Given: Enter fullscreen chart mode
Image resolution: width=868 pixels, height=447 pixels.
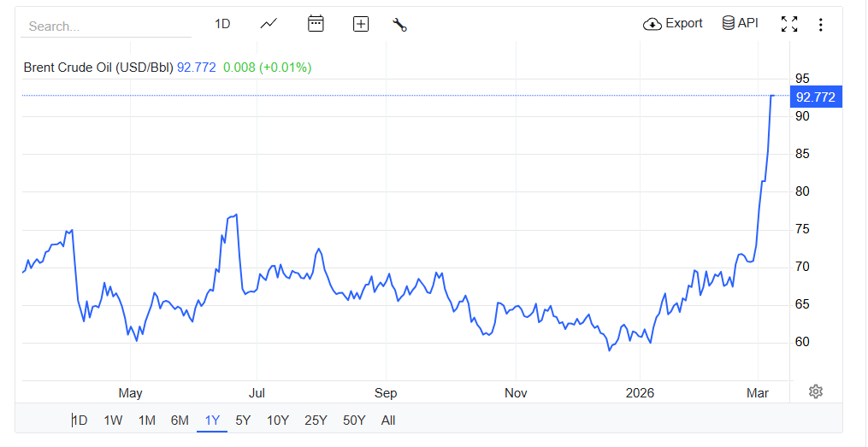Looking at the screenshot, I should click(x=789, y=24).
